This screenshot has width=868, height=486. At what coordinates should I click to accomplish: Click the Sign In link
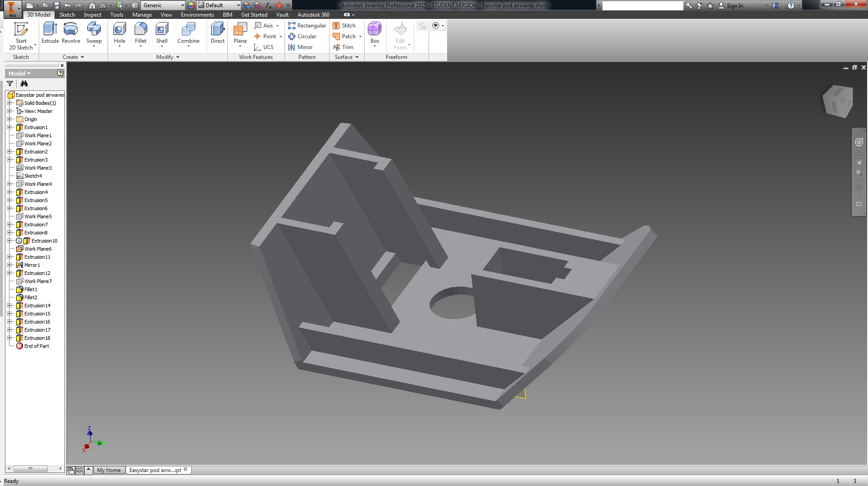click(735, 5)
